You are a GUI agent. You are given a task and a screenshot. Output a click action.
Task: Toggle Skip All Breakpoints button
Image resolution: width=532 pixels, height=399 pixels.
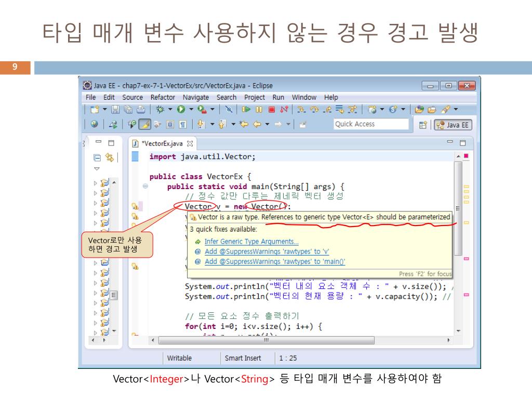[229, 109]
